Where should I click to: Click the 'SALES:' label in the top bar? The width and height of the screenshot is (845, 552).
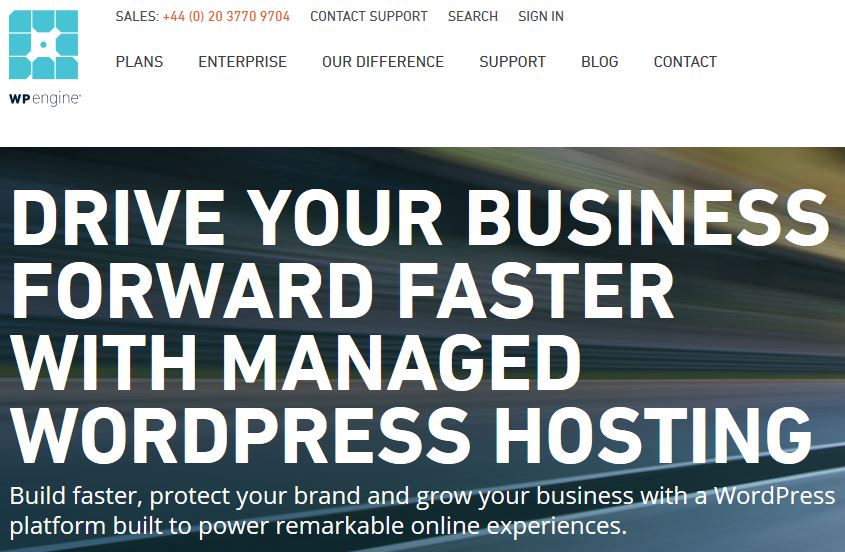[x=137, y=16]
